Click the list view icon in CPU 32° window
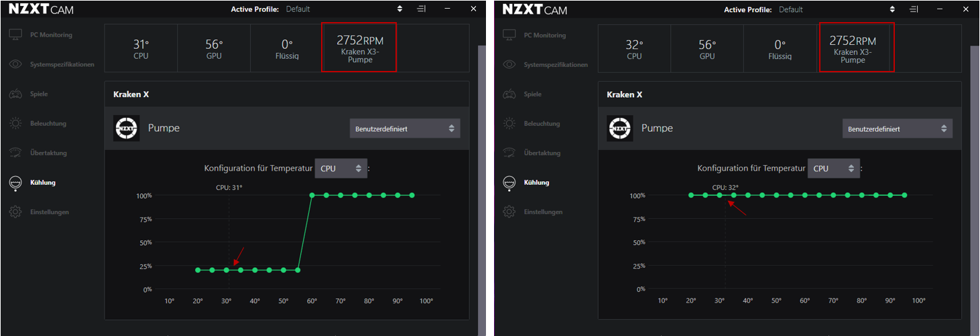980x336 pixels. [913, 9]
